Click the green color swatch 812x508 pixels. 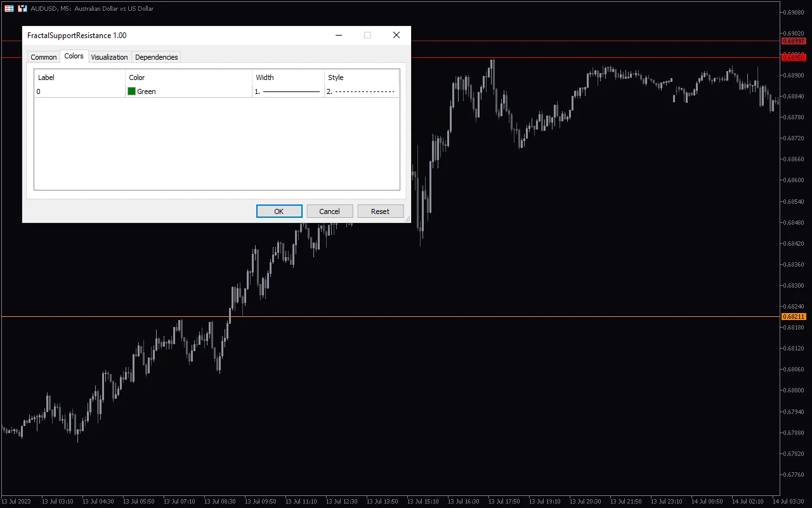pos(131,91)
